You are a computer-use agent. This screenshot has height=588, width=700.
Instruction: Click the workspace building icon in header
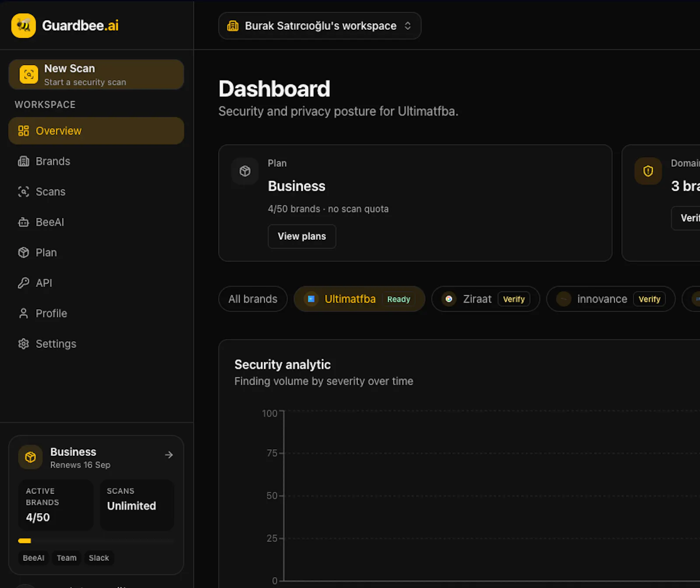click(233, 26)
